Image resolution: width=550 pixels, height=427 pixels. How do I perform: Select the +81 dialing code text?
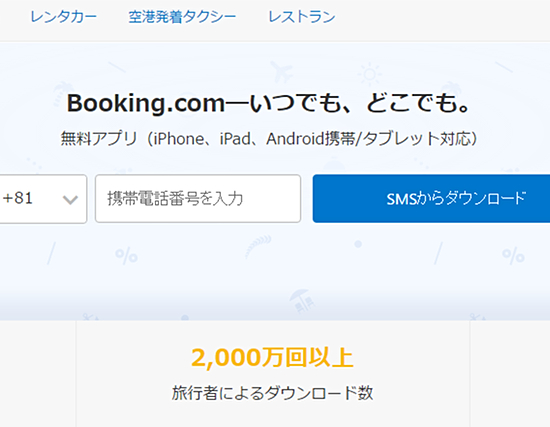18,198
